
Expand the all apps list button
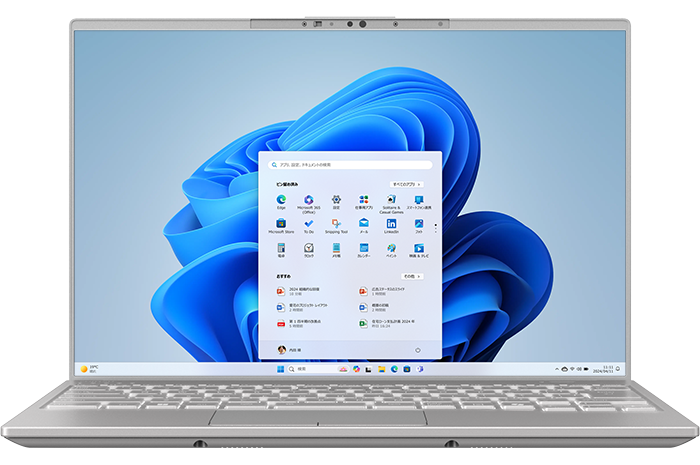coord(406,184)
